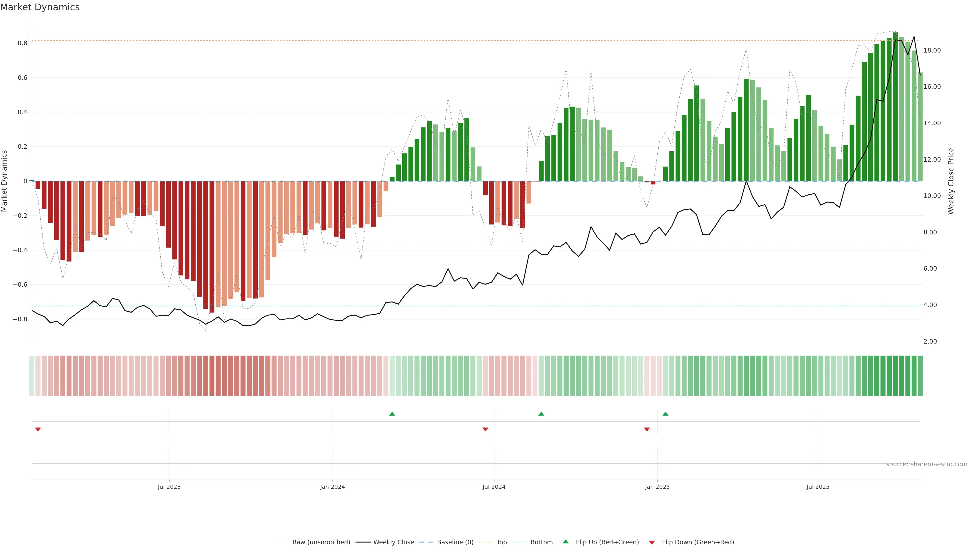The image size is (980, 551).
Task: Toggle the Weekly Close legend entry
Action: pos(393,542)
